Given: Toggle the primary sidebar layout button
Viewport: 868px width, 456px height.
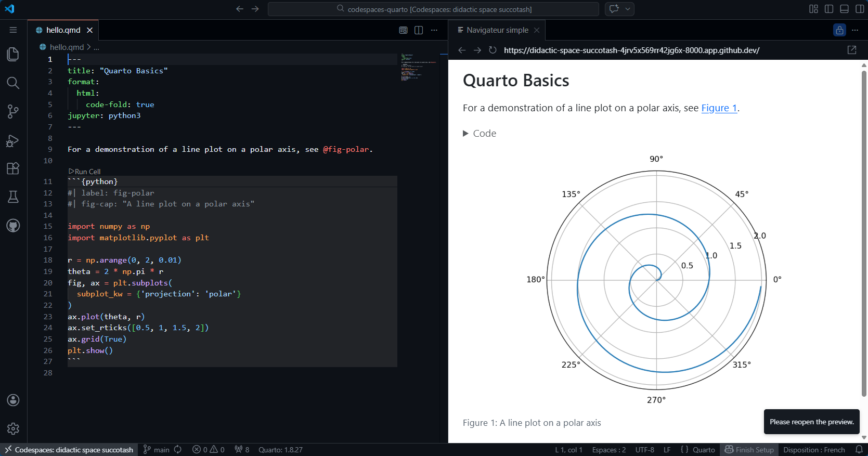Looking at the screenshot, I should [829, 9].
